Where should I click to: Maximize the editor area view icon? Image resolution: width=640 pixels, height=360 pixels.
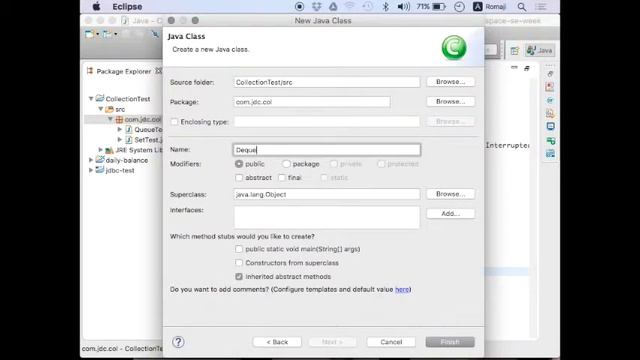point(527,68)
